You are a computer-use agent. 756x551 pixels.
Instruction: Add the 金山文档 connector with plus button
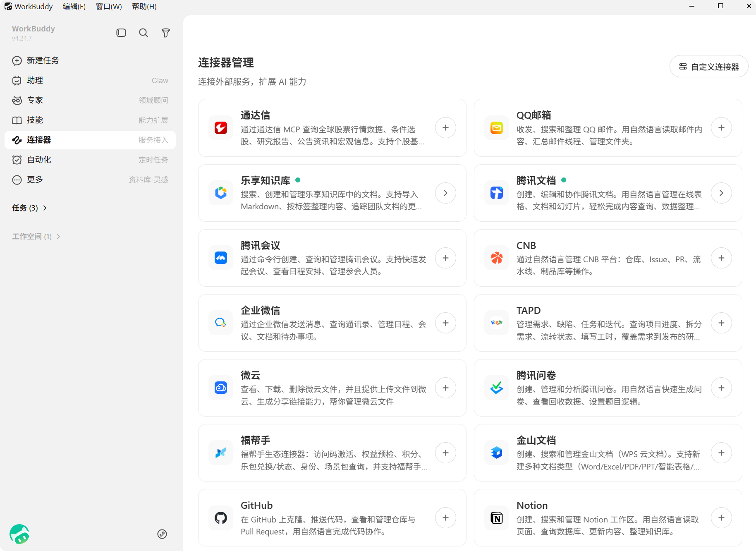[x=721, y=453]
